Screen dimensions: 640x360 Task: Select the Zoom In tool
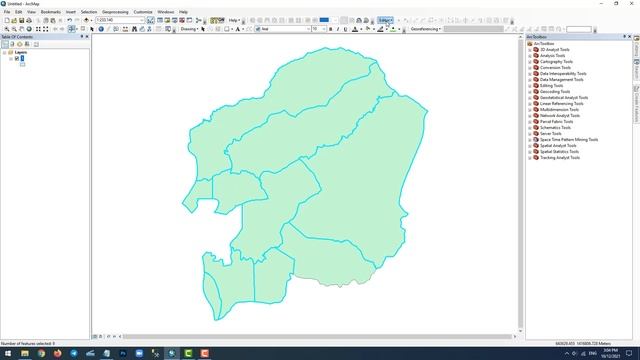[x=7, y=29]
